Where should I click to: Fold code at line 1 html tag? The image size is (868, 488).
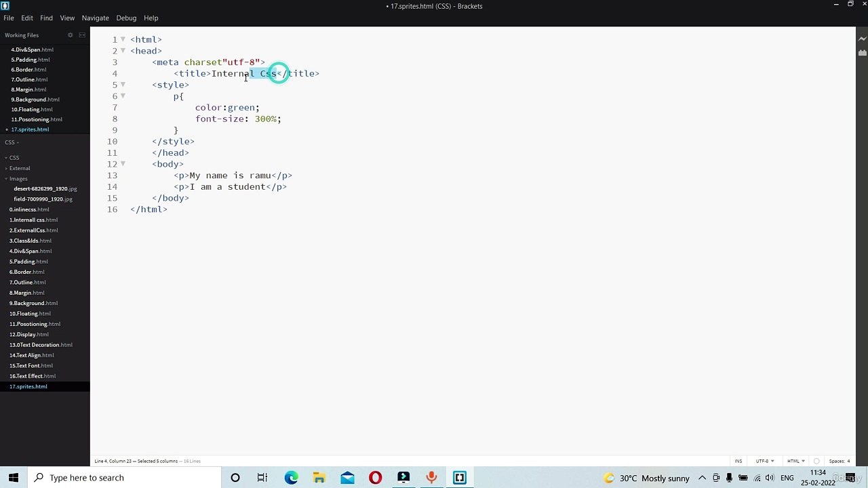(x=123, y=39)
